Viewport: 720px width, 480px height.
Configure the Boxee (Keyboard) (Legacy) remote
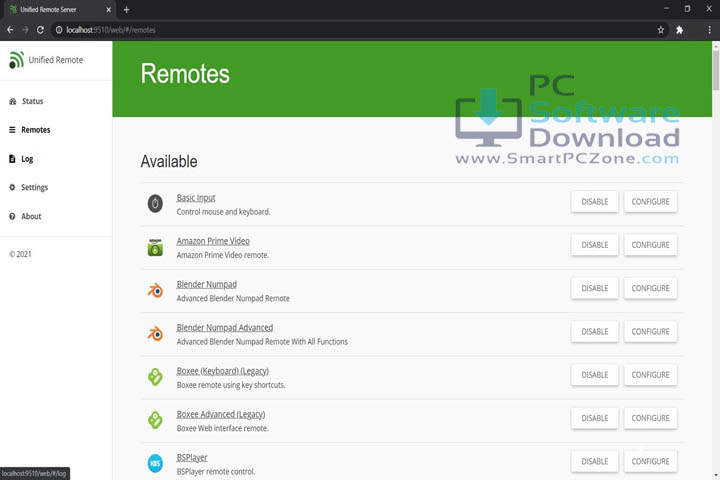[650, 375]
